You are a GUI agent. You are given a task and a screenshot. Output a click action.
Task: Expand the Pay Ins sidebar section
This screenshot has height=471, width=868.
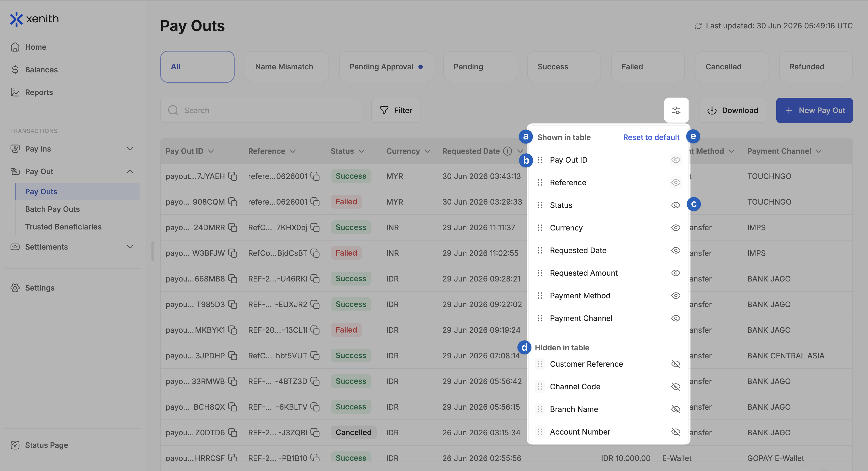click(x=130, y=149)
